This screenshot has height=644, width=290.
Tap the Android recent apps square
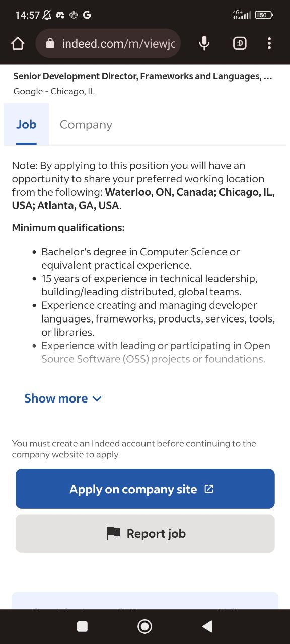click(x=82, y=626)
